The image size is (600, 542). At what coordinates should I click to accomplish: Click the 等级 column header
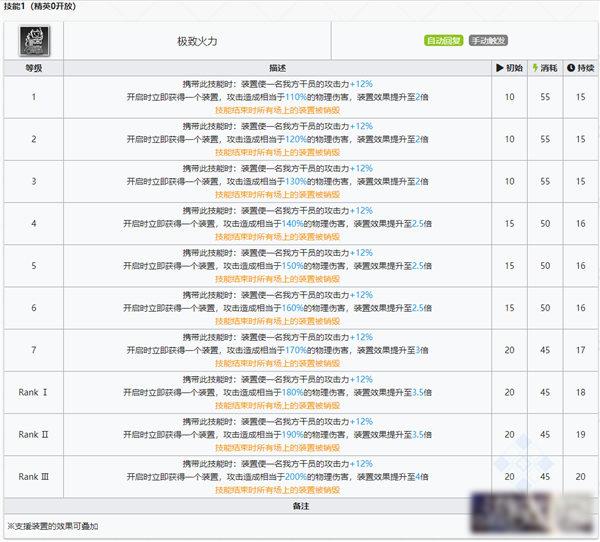pos(34,68)
